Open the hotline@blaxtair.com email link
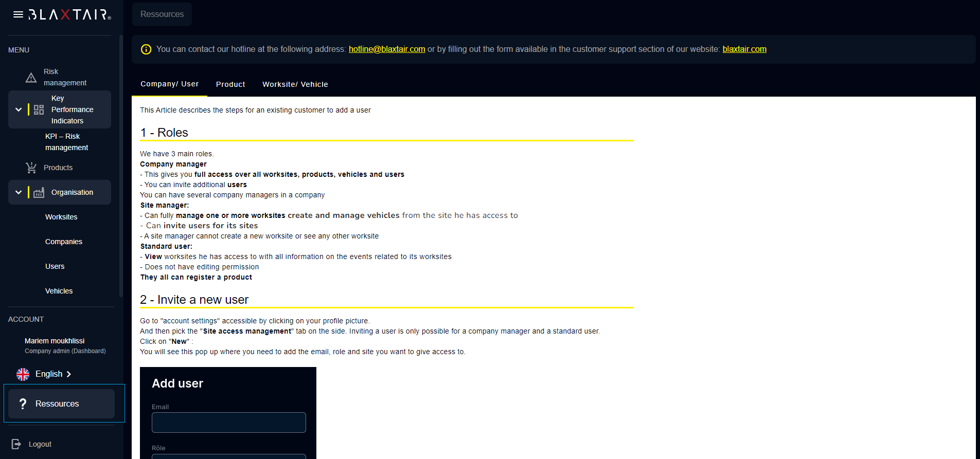 386,49
